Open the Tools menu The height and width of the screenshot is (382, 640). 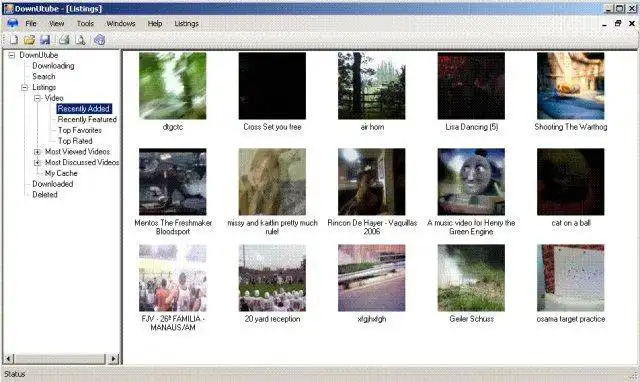click(85, 24)
